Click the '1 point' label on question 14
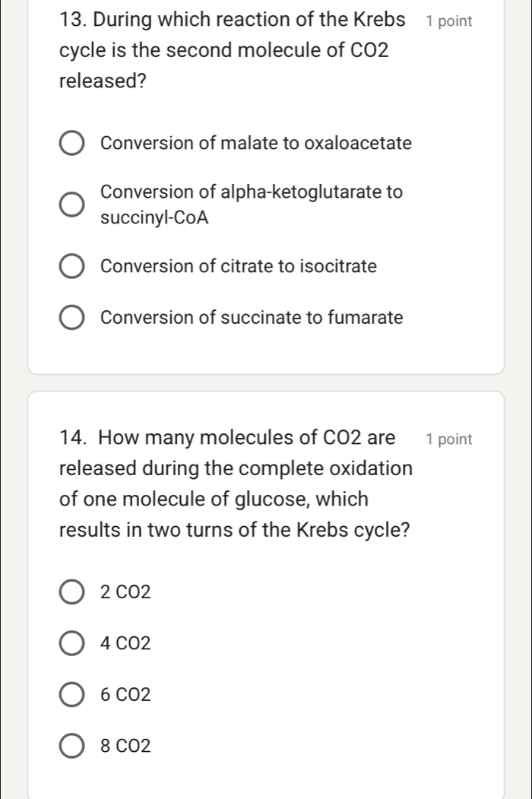Screen dimensions: 532x799 449,439
